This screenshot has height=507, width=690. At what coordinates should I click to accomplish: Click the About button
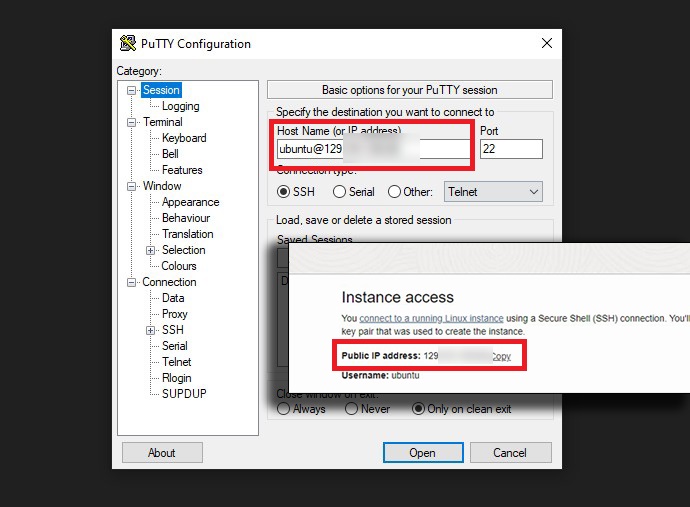point(162,453)
